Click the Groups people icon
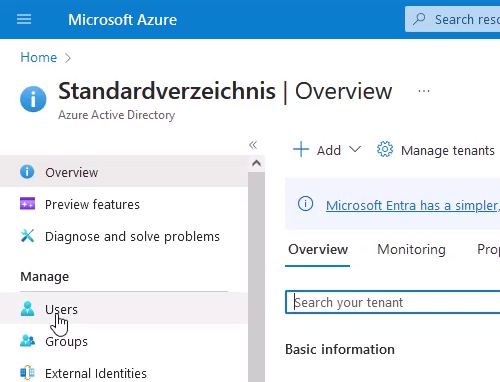 coord(27,341)
